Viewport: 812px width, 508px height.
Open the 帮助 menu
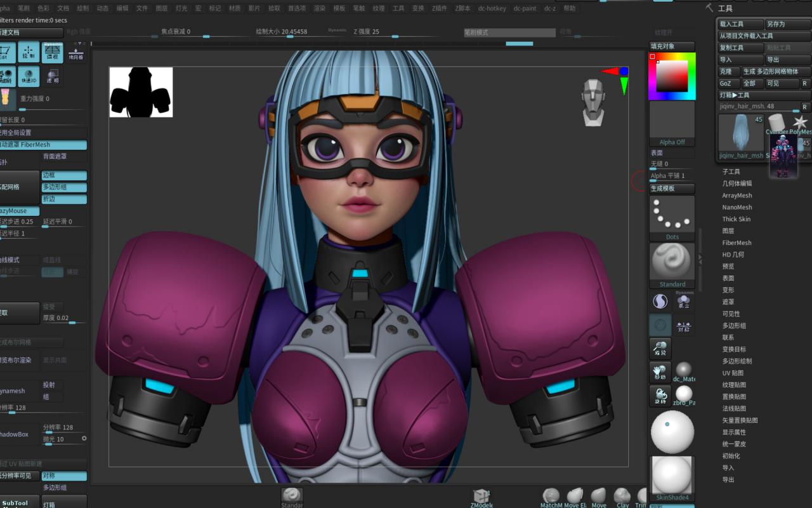coord(570,8)
